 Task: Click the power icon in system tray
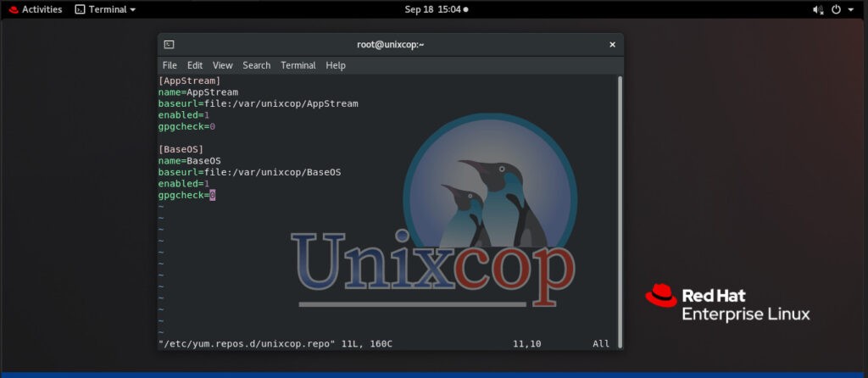pyautogui.click(x=836, y=9)
